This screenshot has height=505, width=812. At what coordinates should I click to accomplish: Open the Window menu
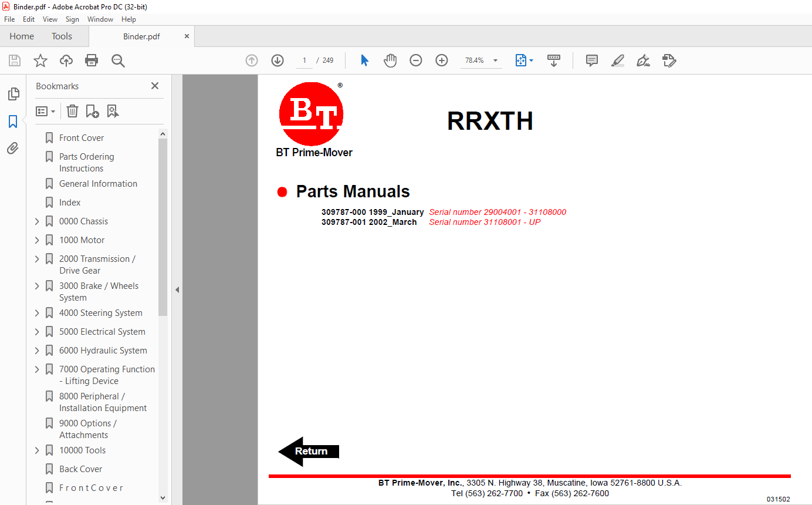[x=100, y=19]
